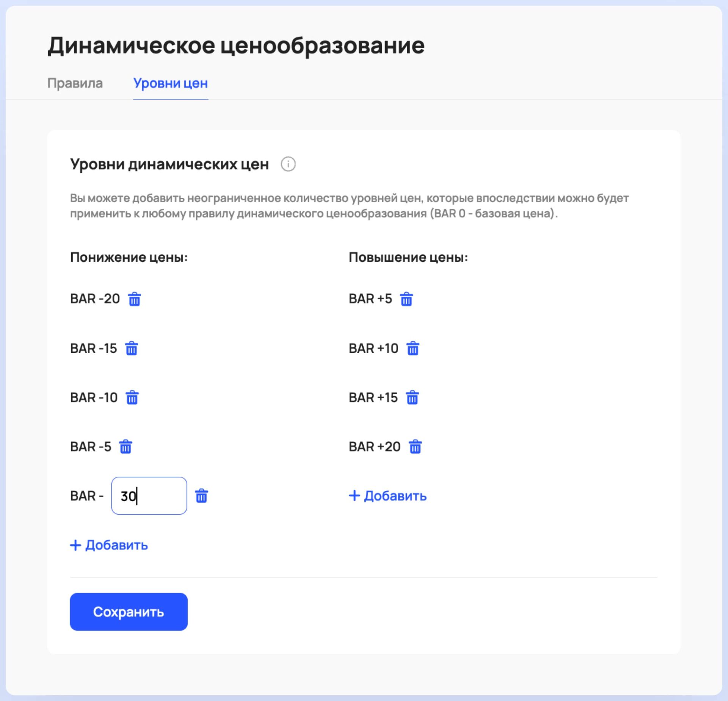Switch to the Правила tab
Viewport: 728px width, 701px height.
pos(75,83)
